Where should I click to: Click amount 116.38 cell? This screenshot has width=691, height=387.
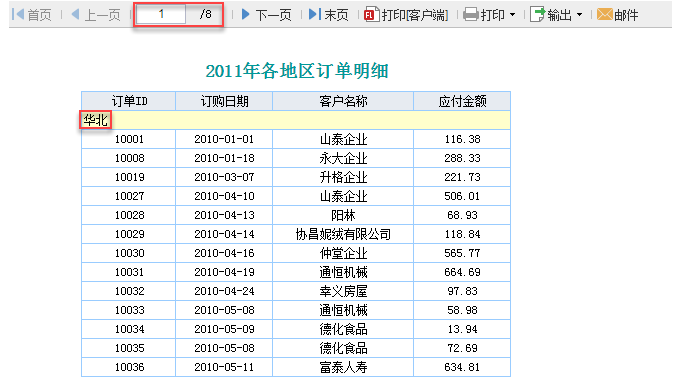pyautogui.click(x=462, y=139)
